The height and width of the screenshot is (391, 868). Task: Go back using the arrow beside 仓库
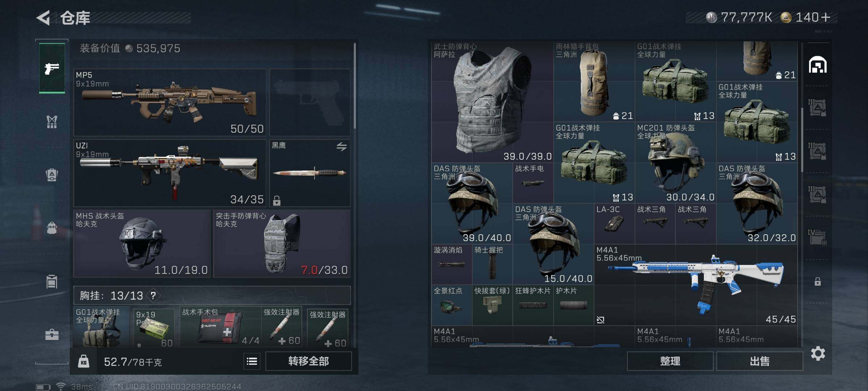43,18
